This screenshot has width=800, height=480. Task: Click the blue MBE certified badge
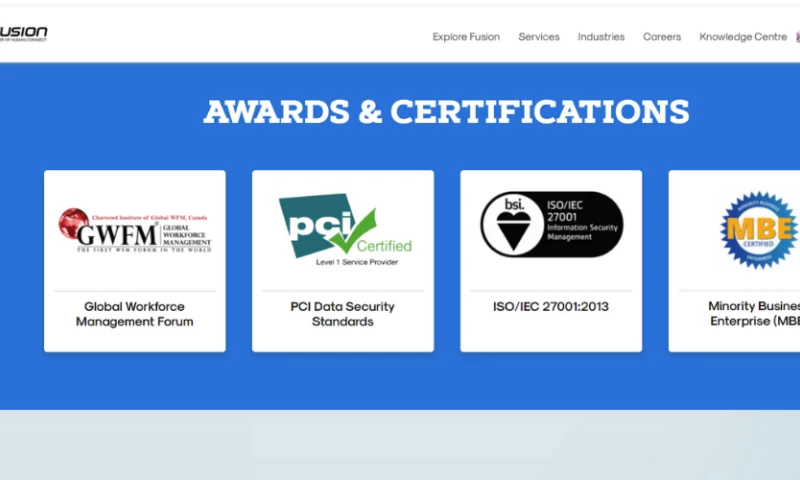760,230
